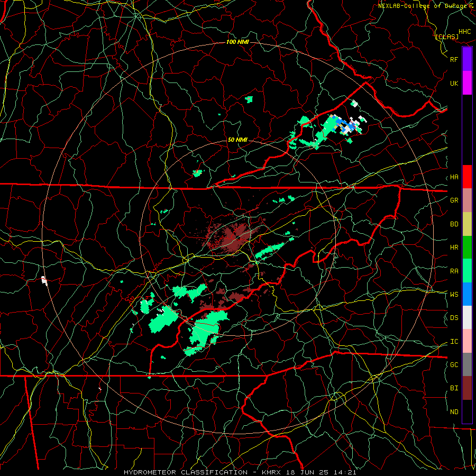Image resolution: width=476 pixels, height=476 pixels.
Task: Click the "KMRX" radar site identifier
Action: 271,472
